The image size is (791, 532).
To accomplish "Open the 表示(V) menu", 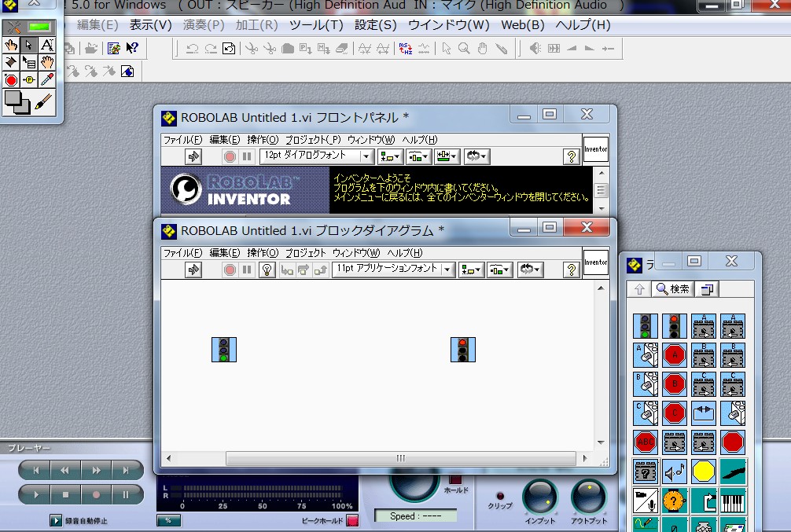I will 150,24.
